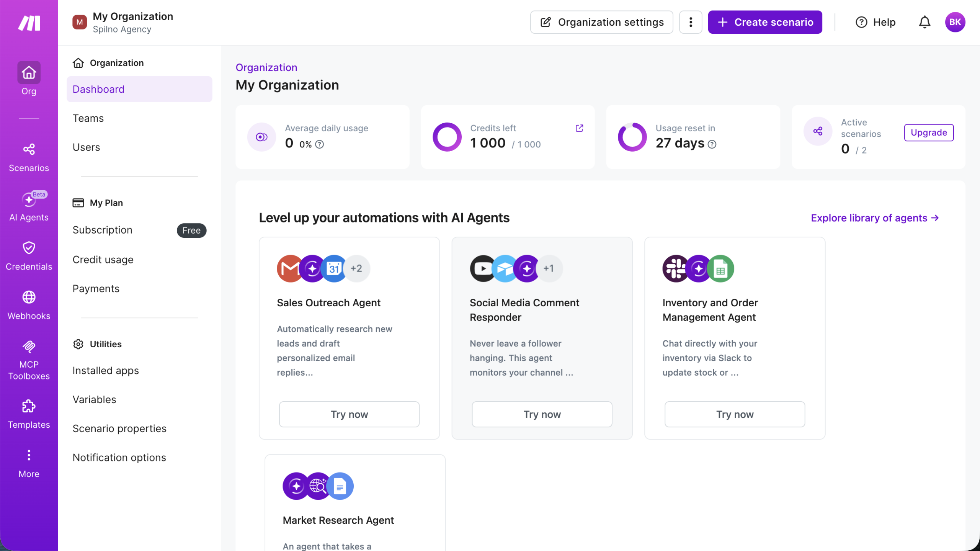Click the Utilities section header
The width and height of the screenshot is (980, 551).
97,344
